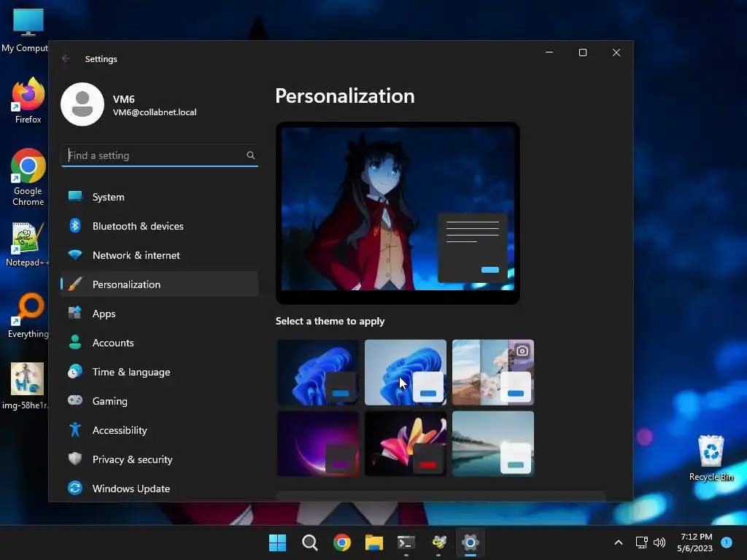Open the notification badge in the tray
The width and height of the screenshot is (747, 560).
[x=727, y=542]
